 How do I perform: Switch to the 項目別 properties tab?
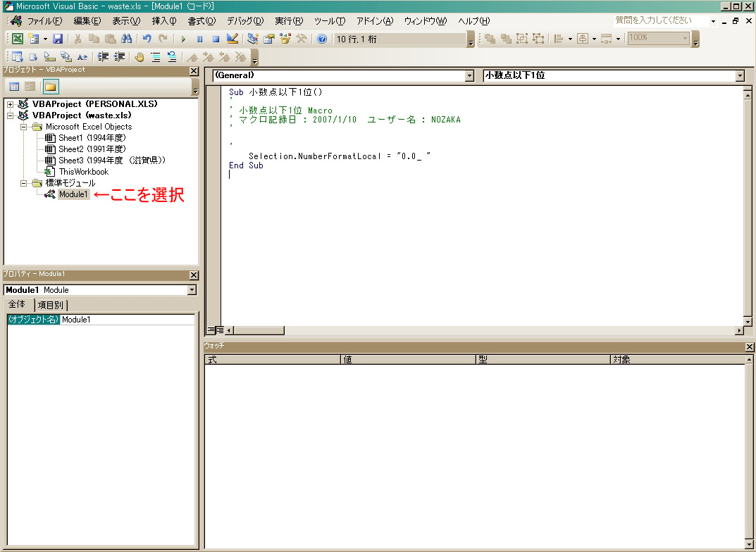(51, 305)
